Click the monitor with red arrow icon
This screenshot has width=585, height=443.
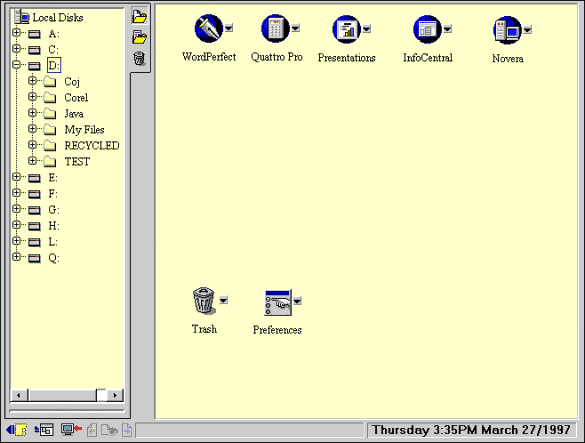coord(71,430)
